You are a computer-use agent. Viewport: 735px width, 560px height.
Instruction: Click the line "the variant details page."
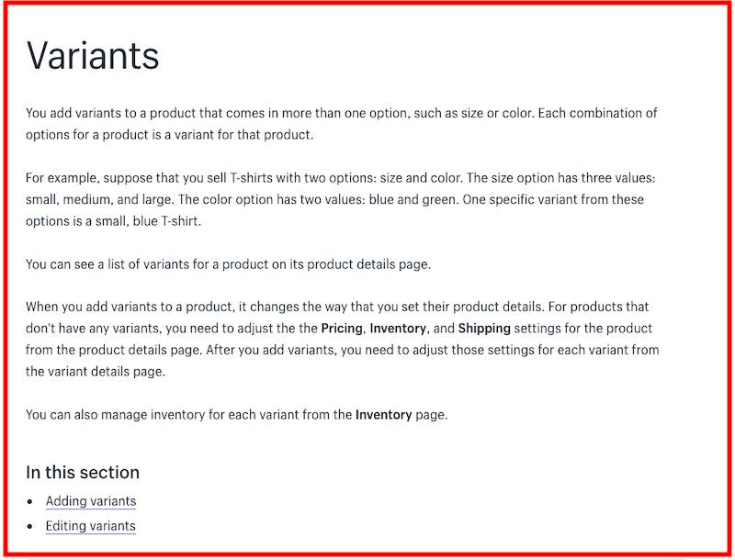click(96, 371)
